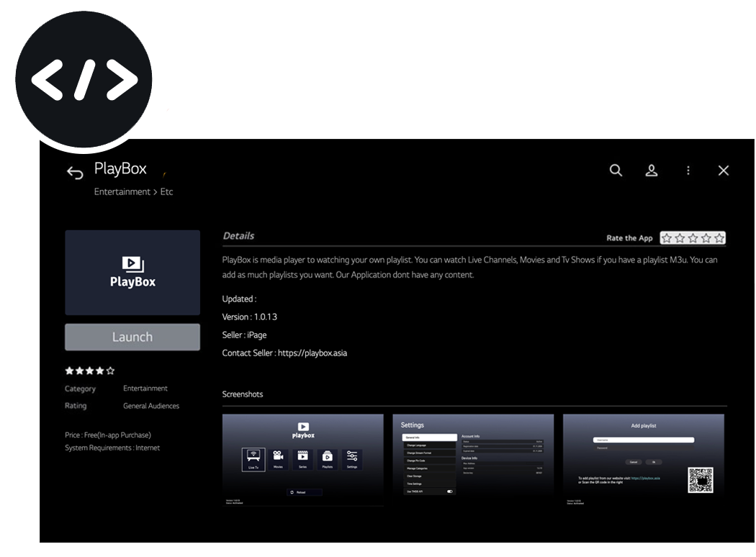Screen dimensions: 756x557
Task: Click System Requirements : Internet text
Action: [112, 448]
